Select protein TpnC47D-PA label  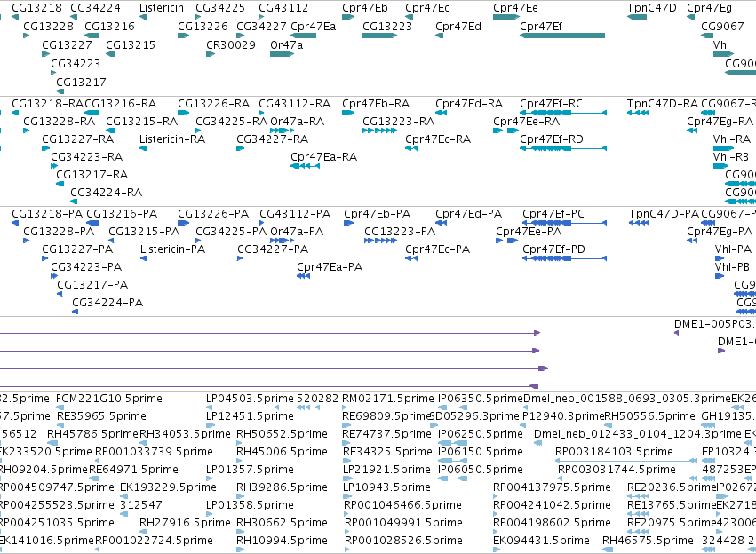pyautogui.click(x=664, y=214)
